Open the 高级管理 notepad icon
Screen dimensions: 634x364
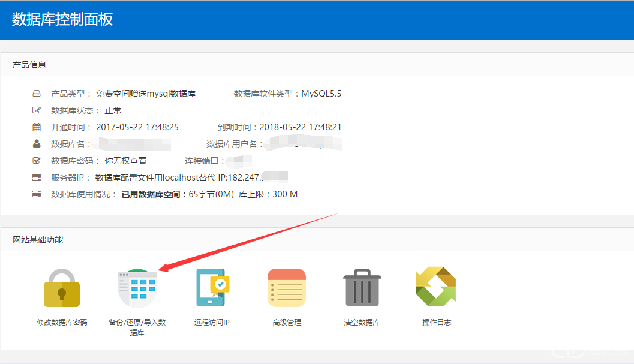click(287, 288)
